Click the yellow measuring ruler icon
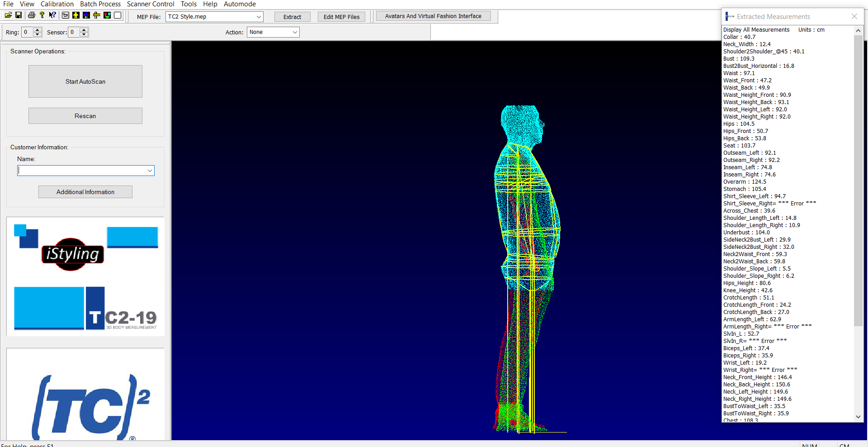This screenshot has height=447, width=868. (x=96, y=15)
